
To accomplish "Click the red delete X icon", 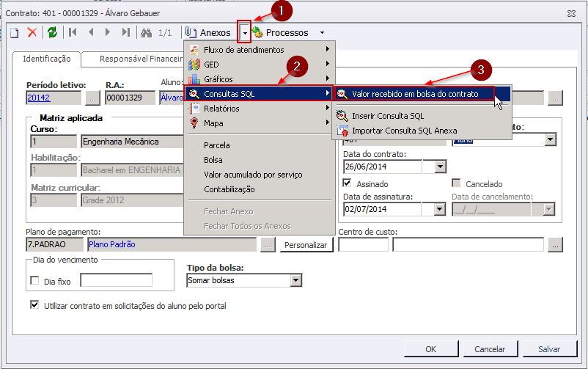I will 32,32.
